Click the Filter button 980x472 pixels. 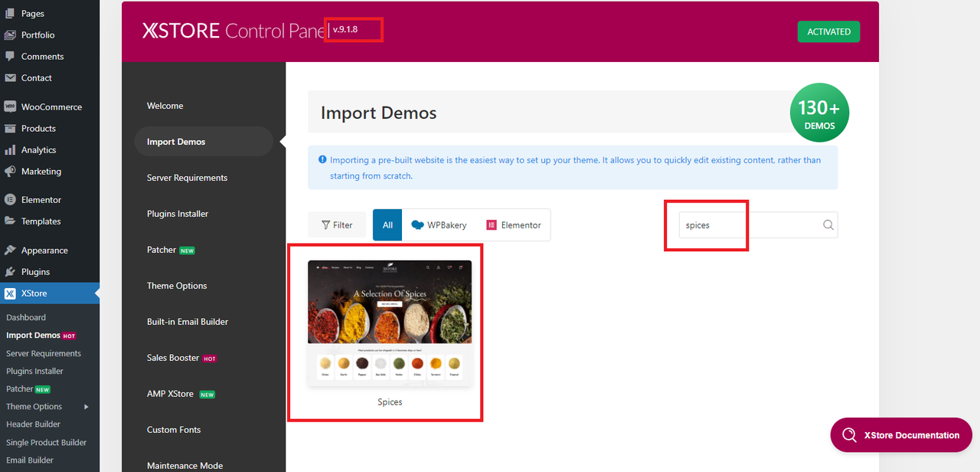pos(337,225)
